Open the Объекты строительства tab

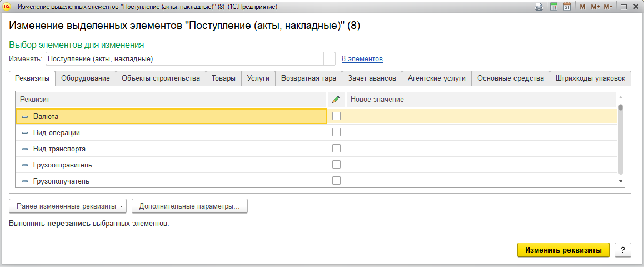pos(161,78)
